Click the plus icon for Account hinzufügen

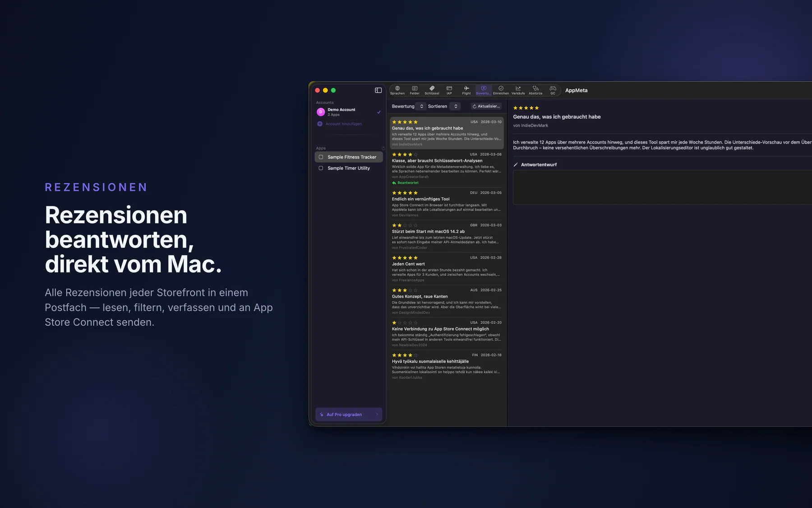tap(320, 124)
